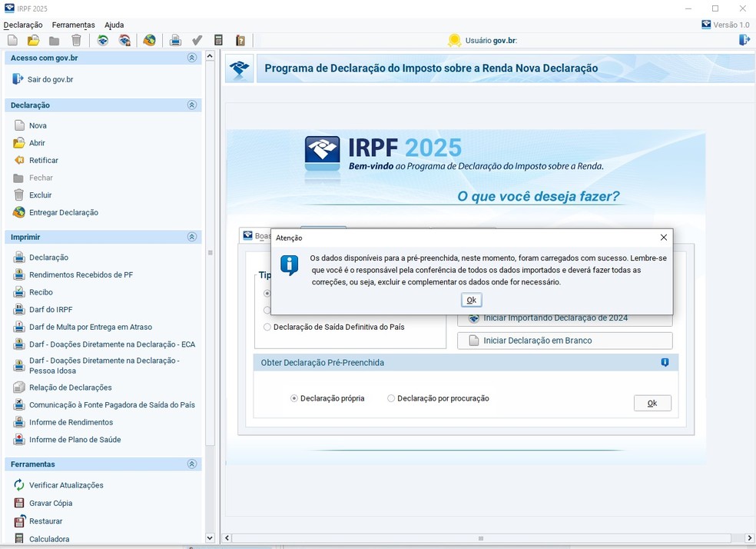Click the Entregar Declaração globe icon in the sidebar
Viewport: 756px width, 549px height.
(18, 212)
